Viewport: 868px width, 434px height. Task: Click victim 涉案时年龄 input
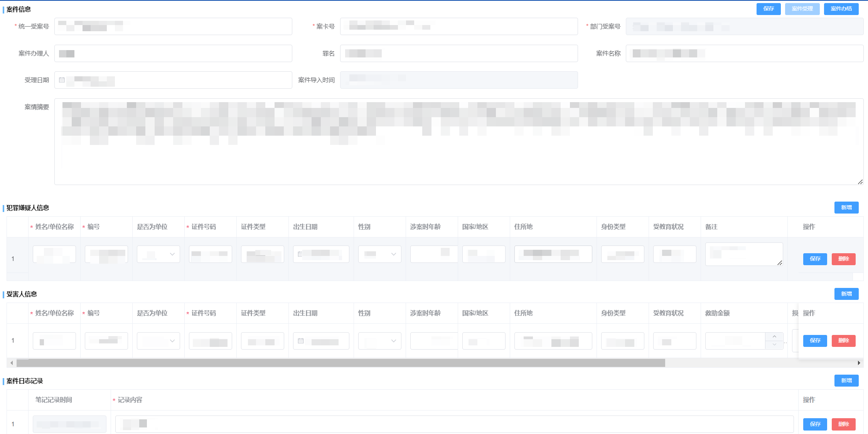pos(434,341)
